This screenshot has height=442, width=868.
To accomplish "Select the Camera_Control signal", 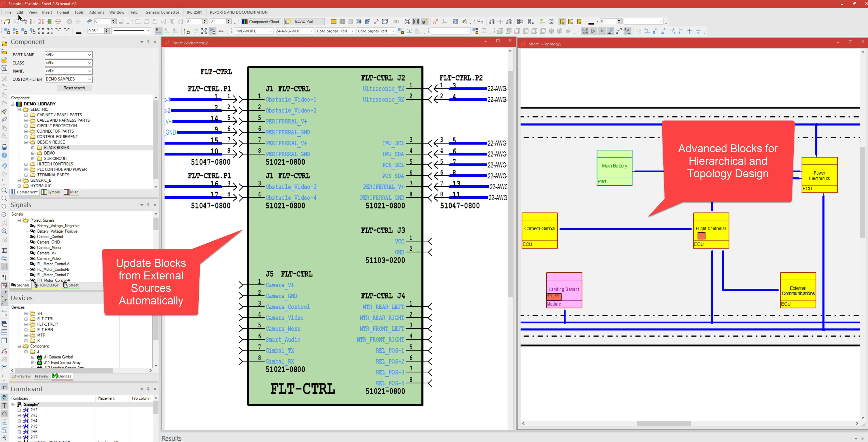I will tap(50, 237).
